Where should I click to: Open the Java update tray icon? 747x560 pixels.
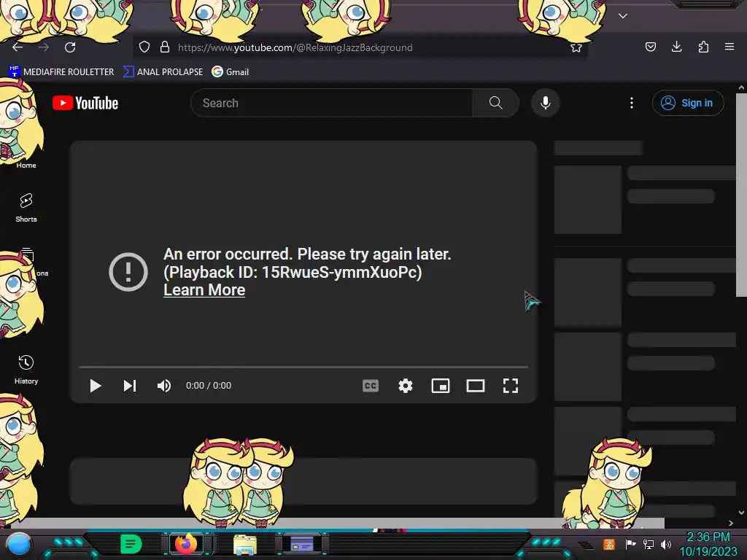[x=609, y=544]
